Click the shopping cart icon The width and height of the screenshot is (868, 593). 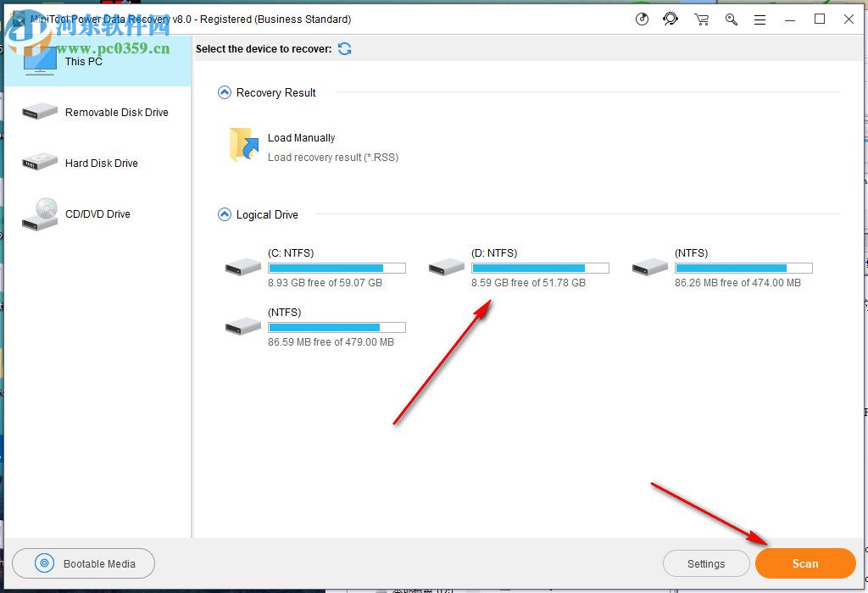point(701,19)
